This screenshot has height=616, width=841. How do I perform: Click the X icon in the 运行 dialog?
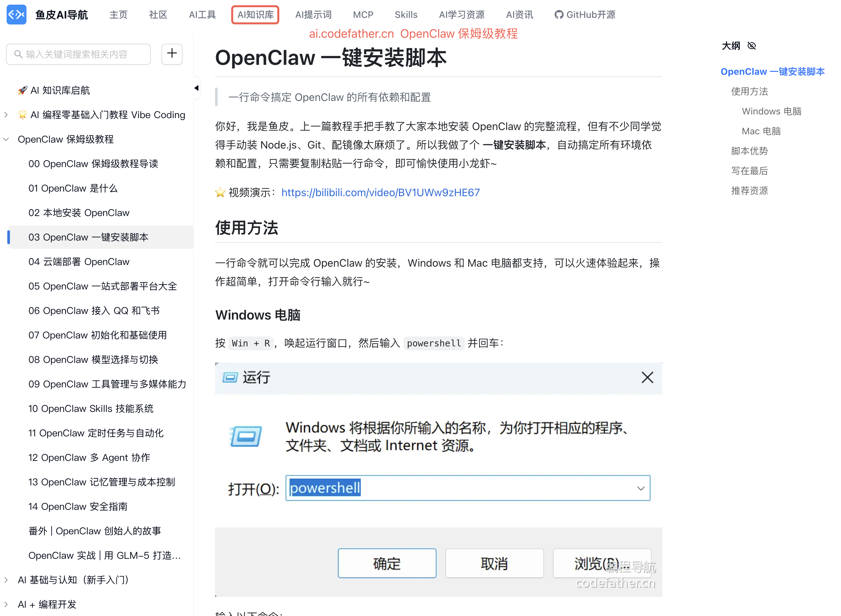(647, 377)
